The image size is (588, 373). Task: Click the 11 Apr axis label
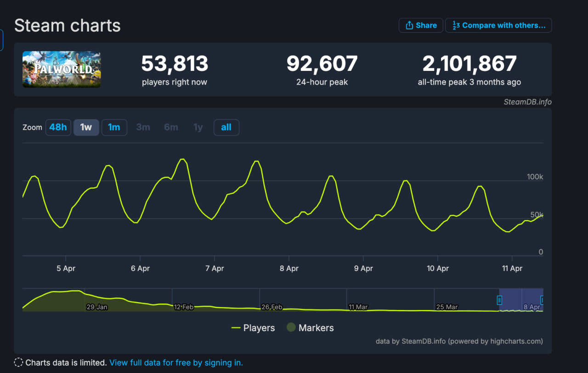coord(512,269)
